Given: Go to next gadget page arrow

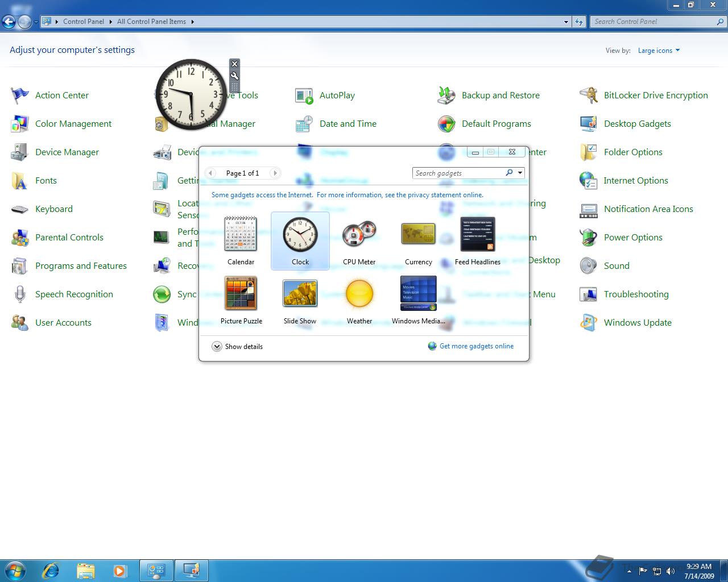Looking at the screenshot, I should pyautogui.click(x=275, y=173).
